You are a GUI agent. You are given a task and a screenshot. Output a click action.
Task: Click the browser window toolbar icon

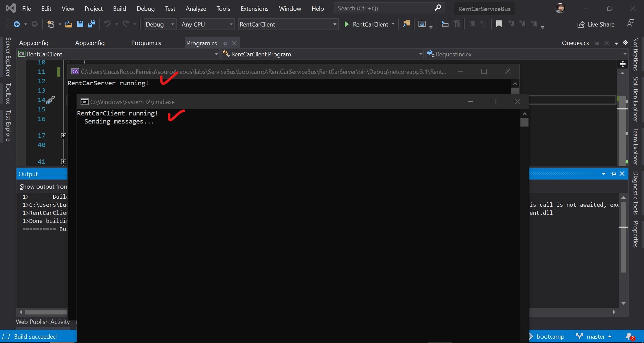pos(422,24)
